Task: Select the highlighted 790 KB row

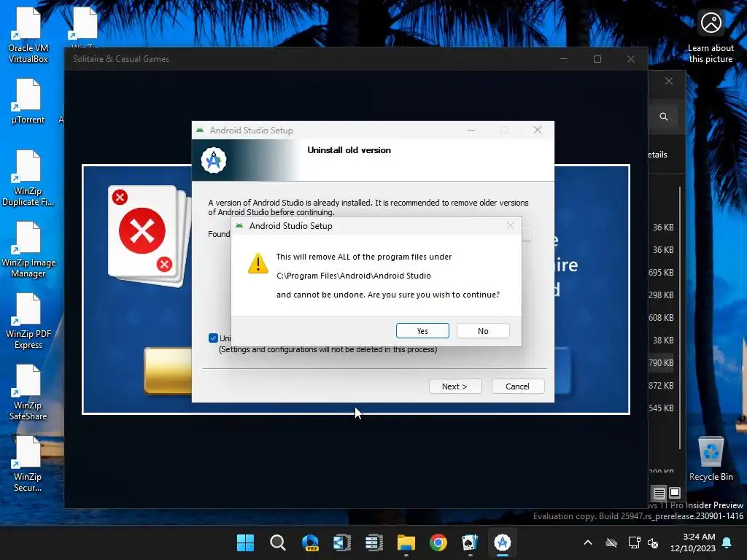Action: (x=661, y=363)
